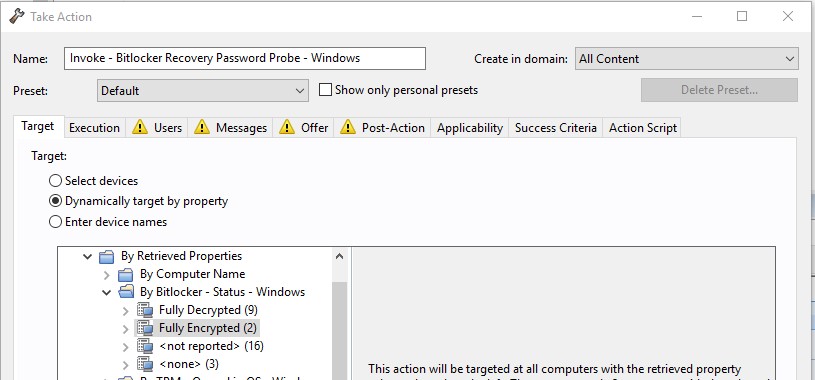Collapse the By Retrieved Properties node
Viewport: 815px width, 380px height.
tap(87, 256)
